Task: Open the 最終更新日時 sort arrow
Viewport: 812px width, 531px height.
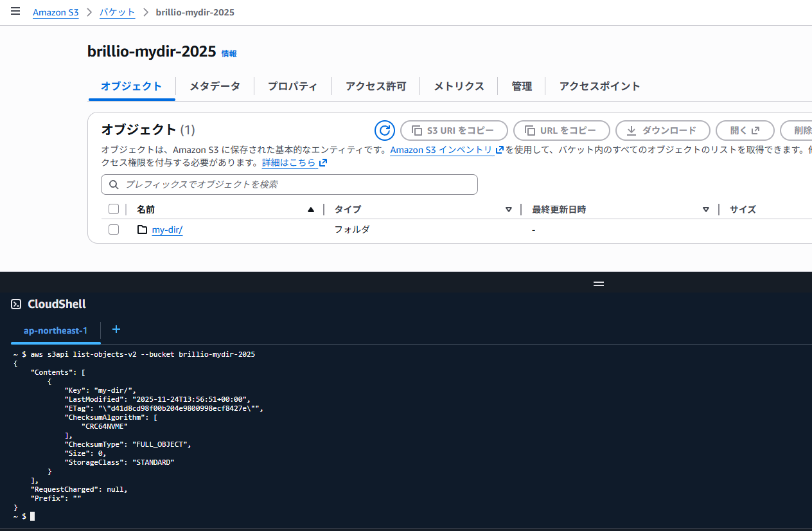Action: pyautogui.click(x=705, y=209)
